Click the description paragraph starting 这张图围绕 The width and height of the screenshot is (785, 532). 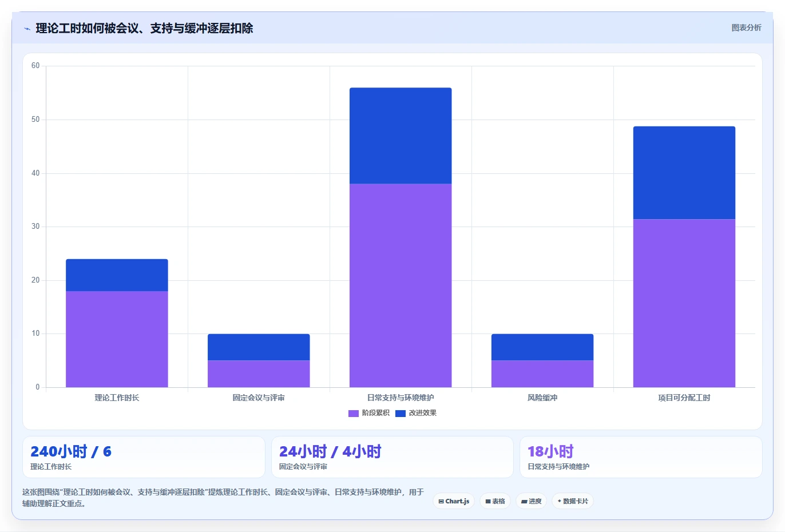coord(223,498)
